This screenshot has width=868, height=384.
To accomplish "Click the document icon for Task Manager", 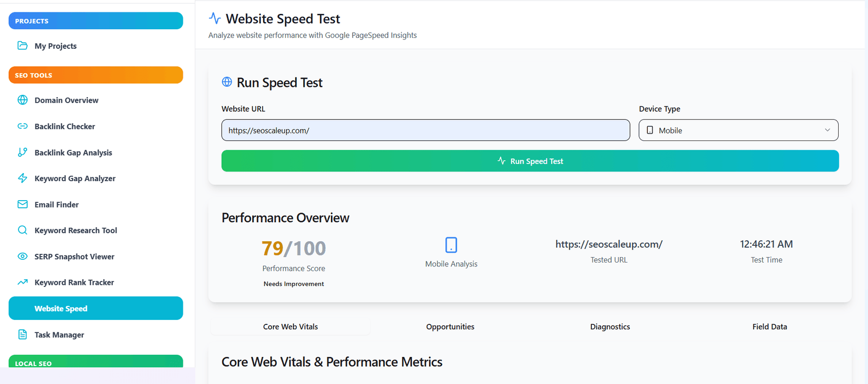I will (22, 335).
